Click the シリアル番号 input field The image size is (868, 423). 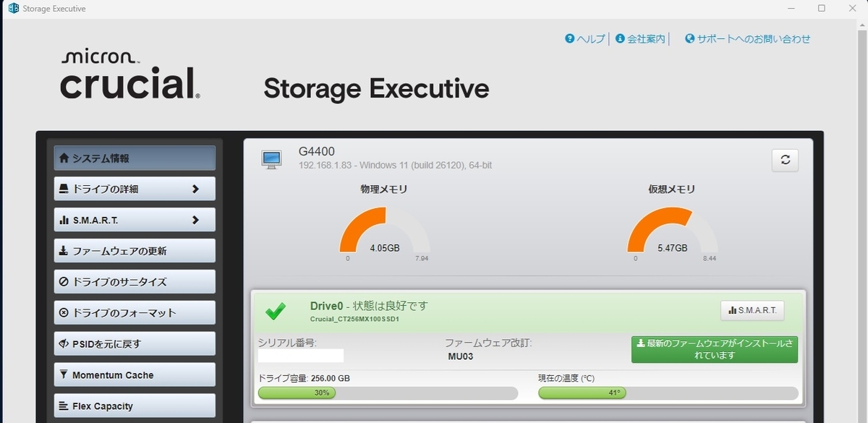click(x=299, y=355)
